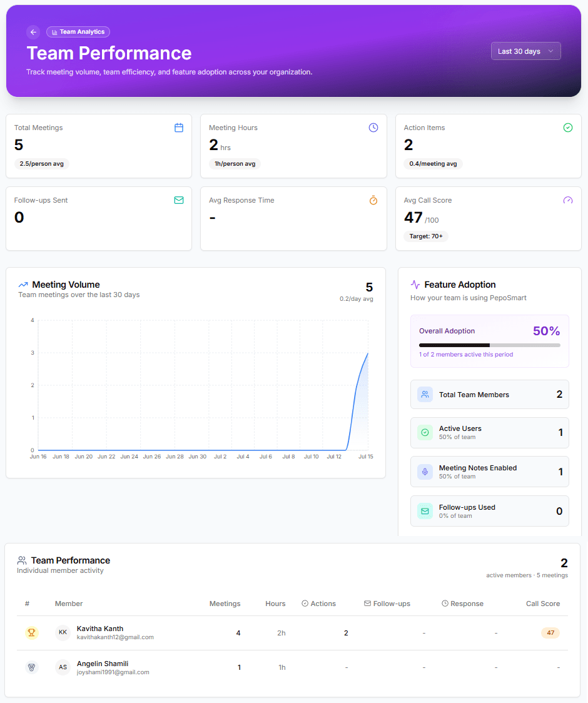Click the envelope icon on Follow-ups Sent

[178, 200]
